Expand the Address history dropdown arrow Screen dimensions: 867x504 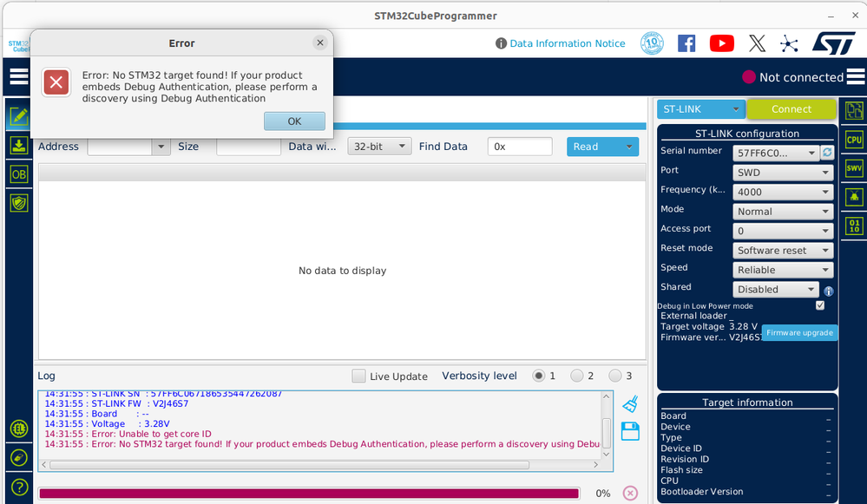point(161,147)
